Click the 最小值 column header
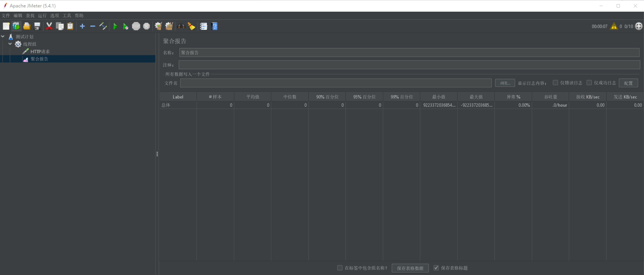644x275 pixels. coord(439,97)
